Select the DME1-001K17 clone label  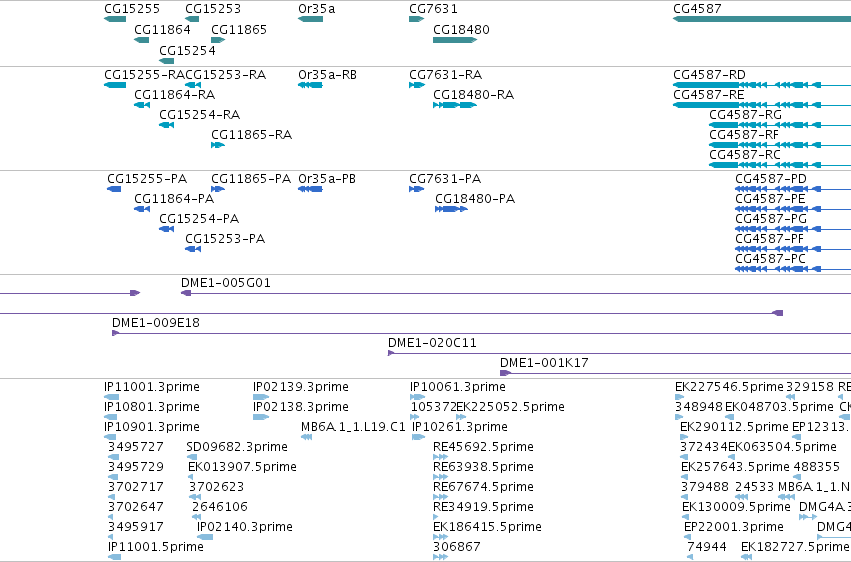coord(544,363)
